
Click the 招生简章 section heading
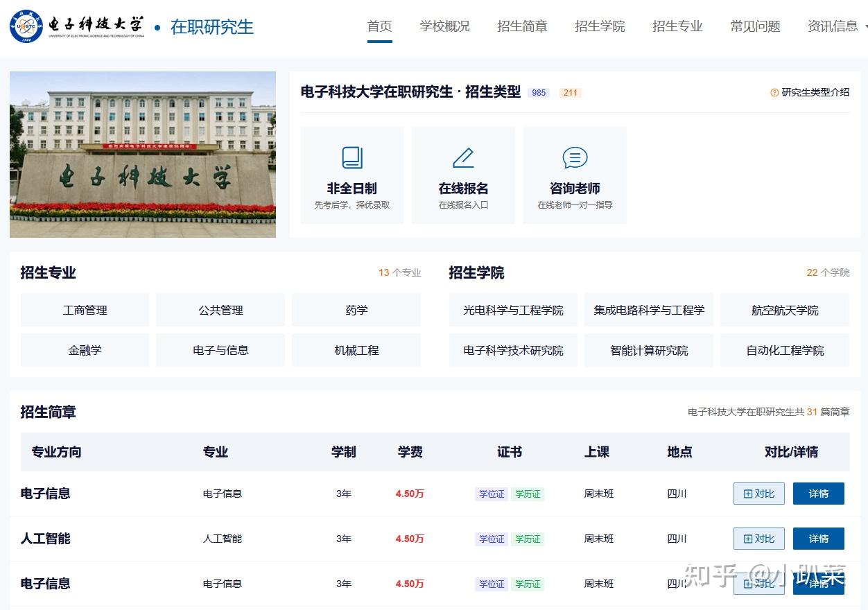coord(49,412)
